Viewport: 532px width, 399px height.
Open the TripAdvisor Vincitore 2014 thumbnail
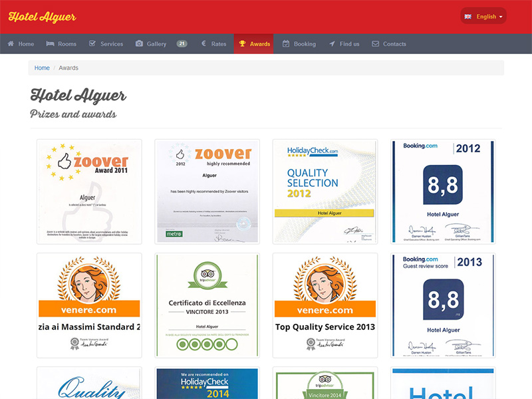[325, 383]
